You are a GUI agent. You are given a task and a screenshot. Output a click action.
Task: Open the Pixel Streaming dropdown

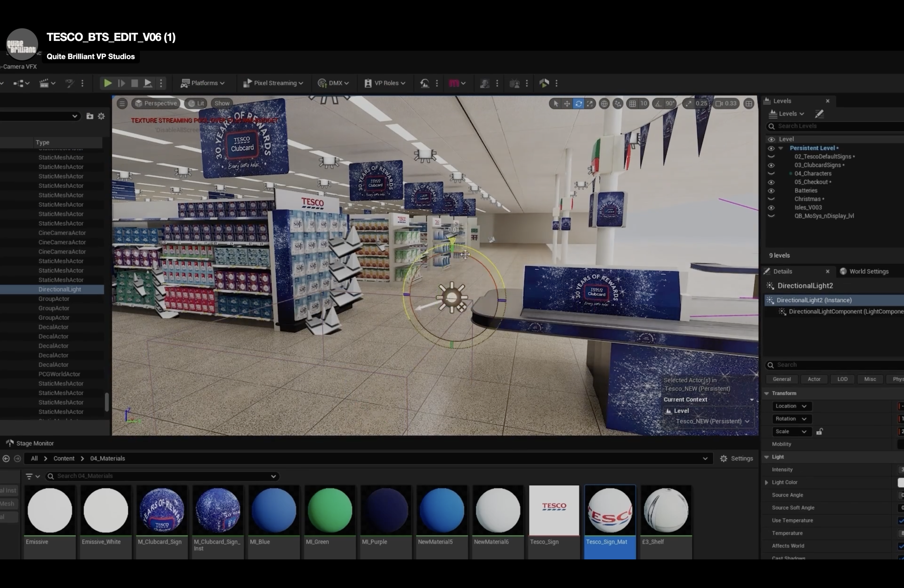pyautogui.click(x=273, y=83)
